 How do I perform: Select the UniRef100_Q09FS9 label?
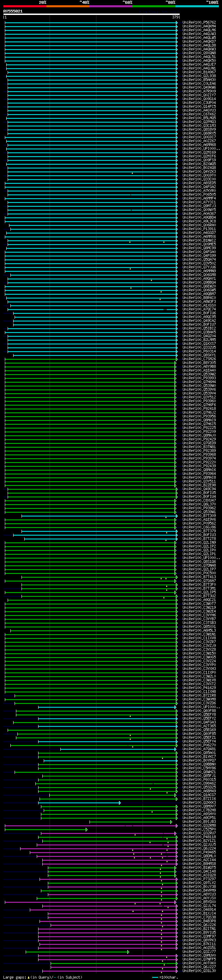(x=199, y=160)
